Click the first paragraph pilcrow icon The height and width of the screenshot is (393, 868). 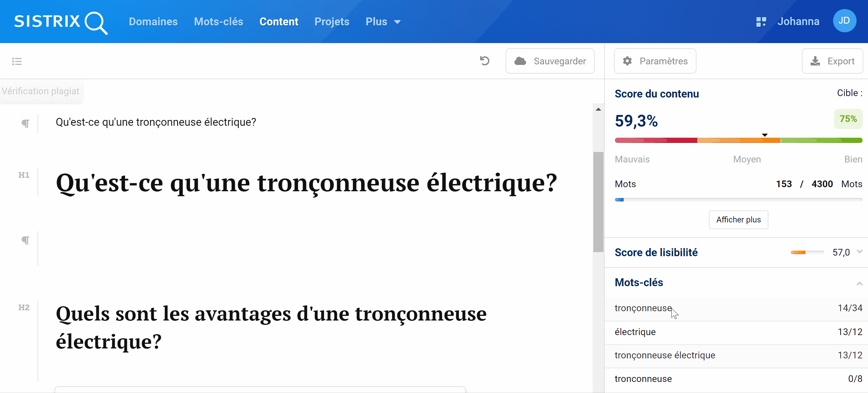tap(25, 123)
